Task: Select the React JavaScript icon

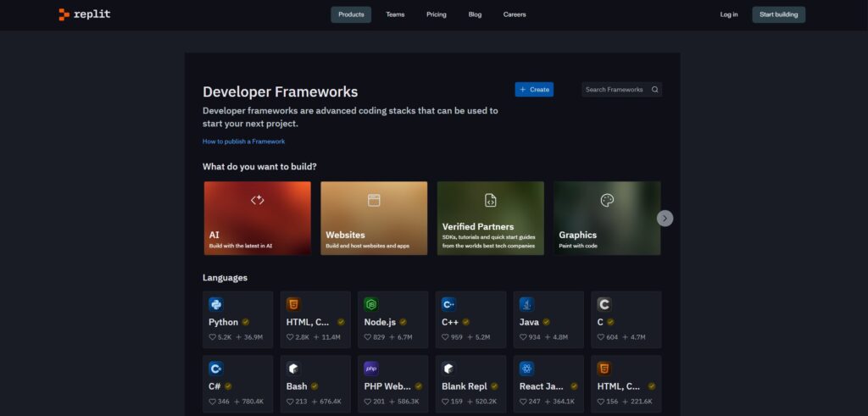Action: tap(526, 369)
